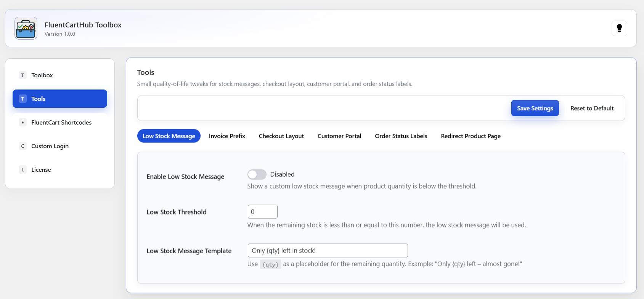Switch to the Invoice Prefix tab
644x299 pixels.
227,136
